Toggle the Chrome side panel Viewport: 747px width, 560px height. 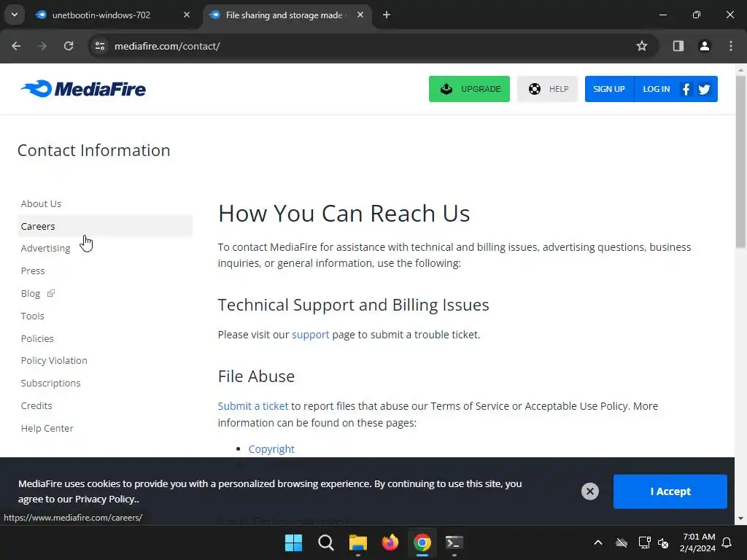[678, 46]
